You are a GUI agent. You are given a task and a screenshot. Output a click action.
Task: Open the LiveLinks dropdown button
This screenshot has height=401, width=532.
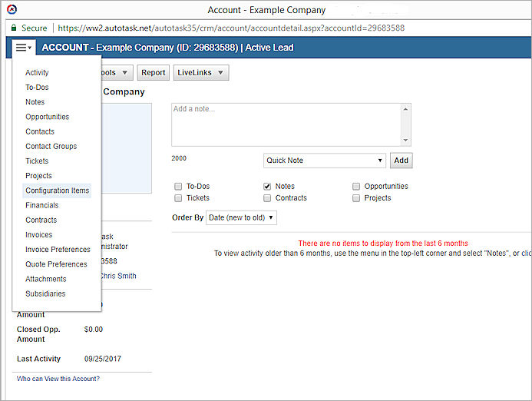201,73
